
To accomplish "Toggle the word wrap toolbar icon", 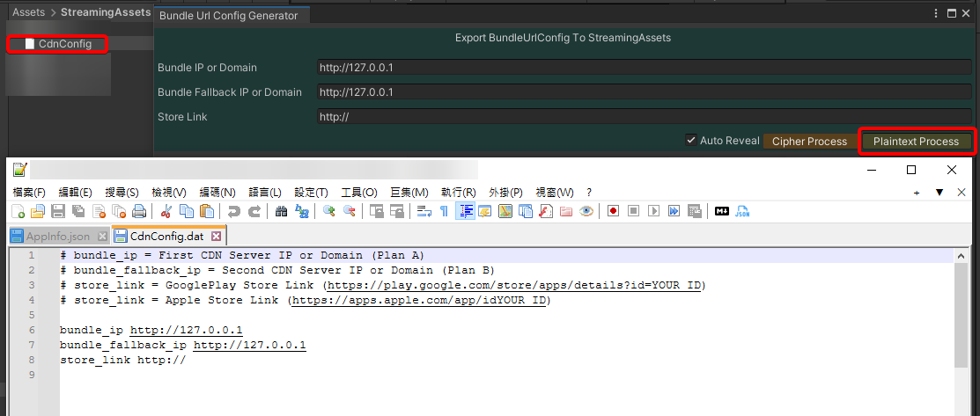I will [x=424, y=211].
